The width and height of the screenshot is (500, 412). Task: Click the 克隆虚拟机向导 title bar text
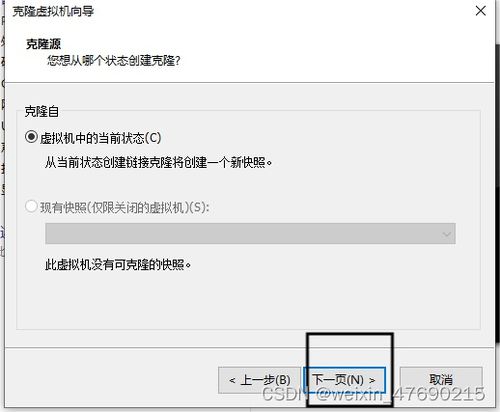coord(53,11)
